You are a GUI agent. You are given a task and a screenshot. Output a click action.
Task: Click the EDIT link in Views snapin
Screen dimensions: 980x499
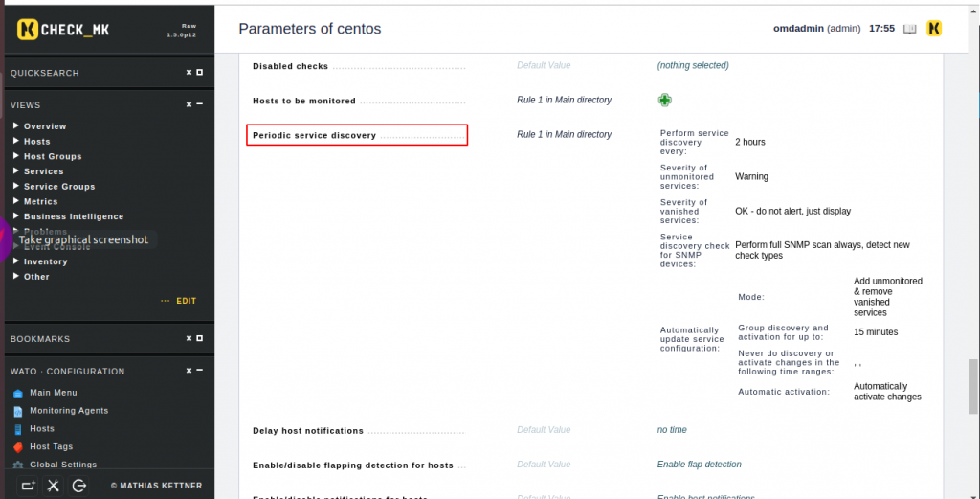coord(187,301)
